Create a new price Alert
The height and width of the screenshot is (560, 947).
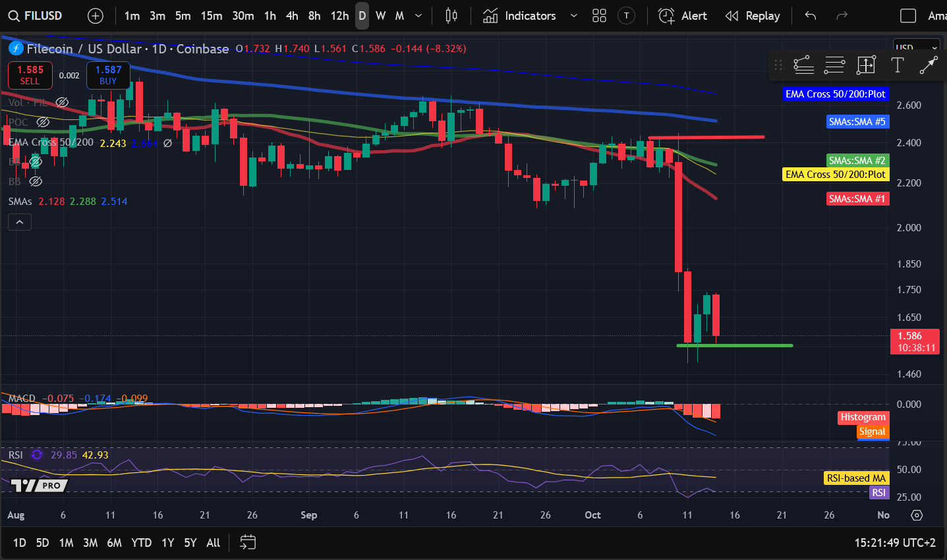[x=683, y=16]
